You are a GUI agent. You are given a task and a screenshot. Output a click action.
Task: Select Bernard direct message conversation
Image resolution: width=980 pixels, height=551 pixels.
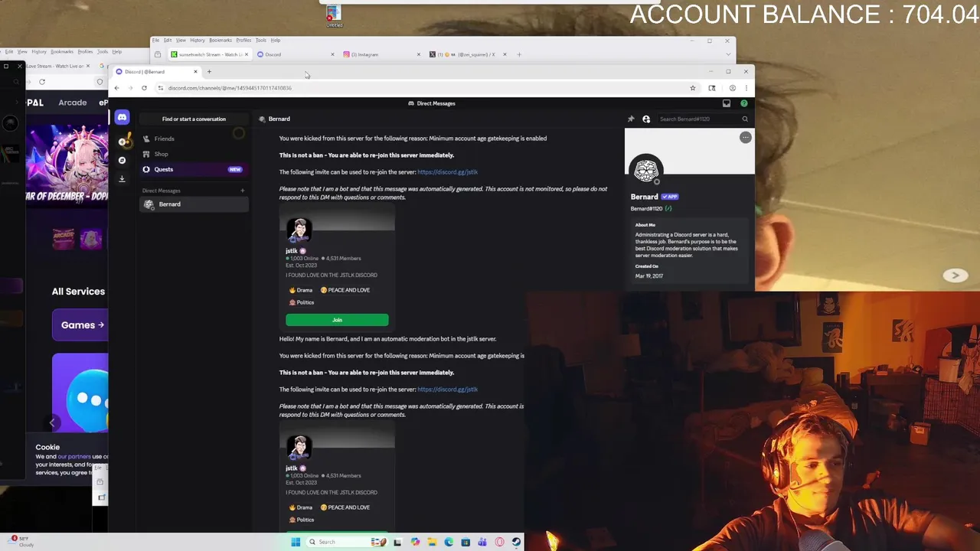click(194, 204)
